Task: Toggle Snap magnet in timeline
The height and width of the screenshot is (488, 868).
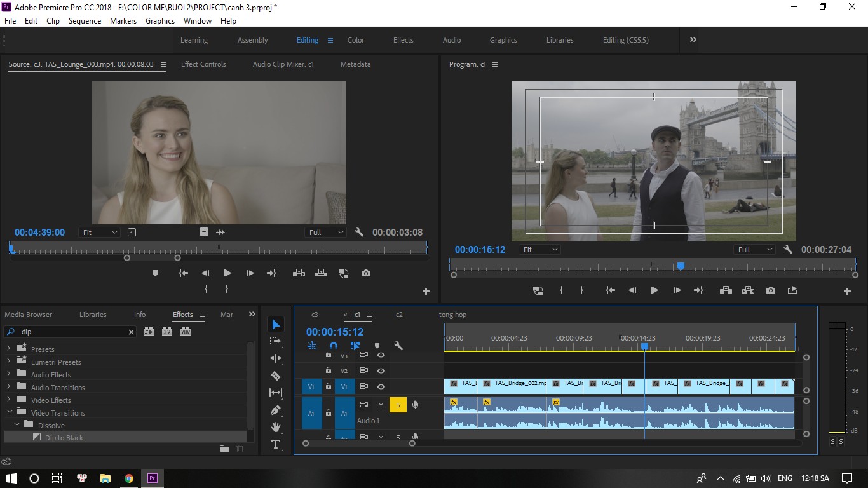Action: point(333,346)
